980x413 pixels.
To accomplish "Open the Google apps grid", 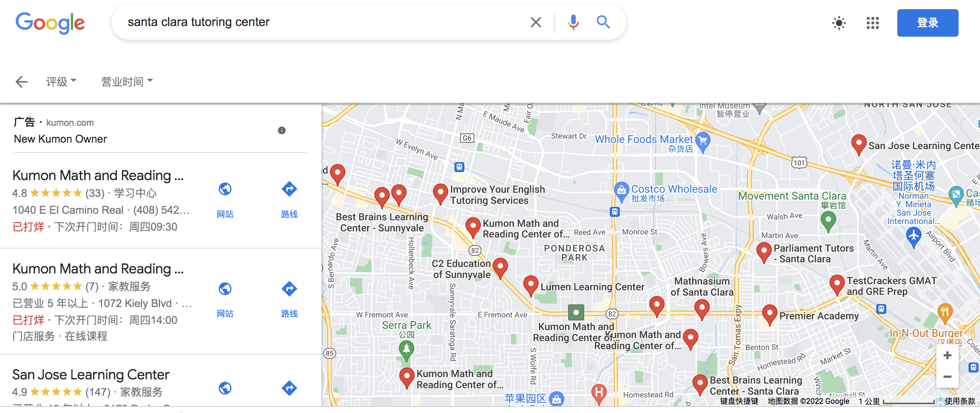I will coord(872,23).
